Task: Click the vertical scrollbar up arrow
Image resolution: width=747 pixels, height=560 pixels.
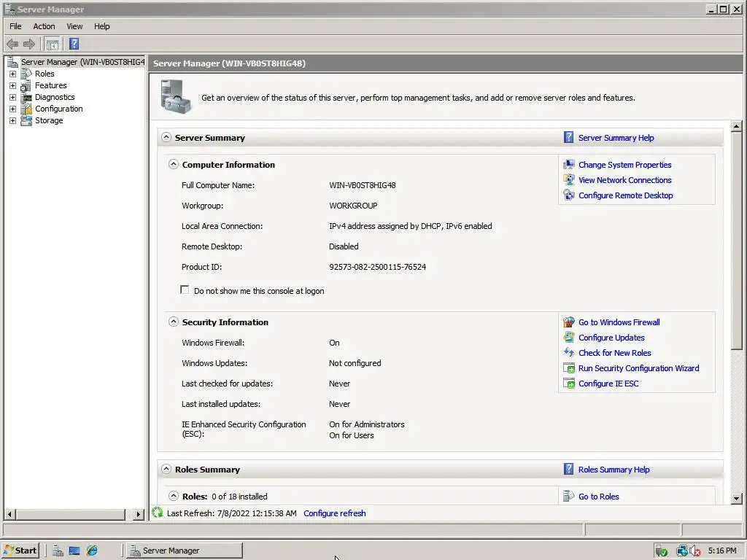Action: pos(736,126)
